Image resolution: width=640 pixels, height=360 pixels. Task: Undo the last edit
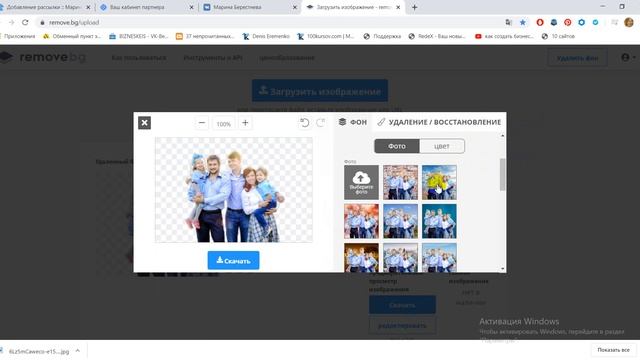tap(304, 123)
